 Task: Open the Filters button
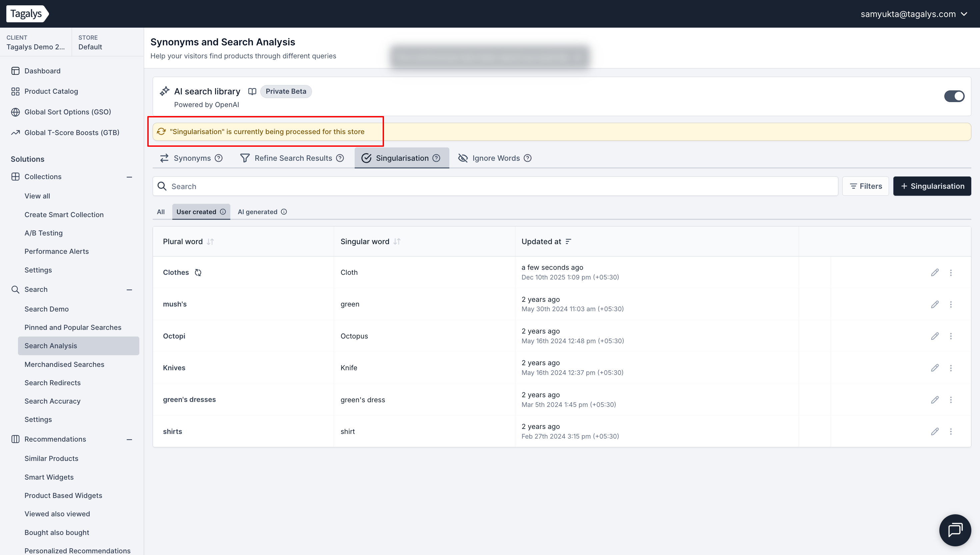click(865, 186)
